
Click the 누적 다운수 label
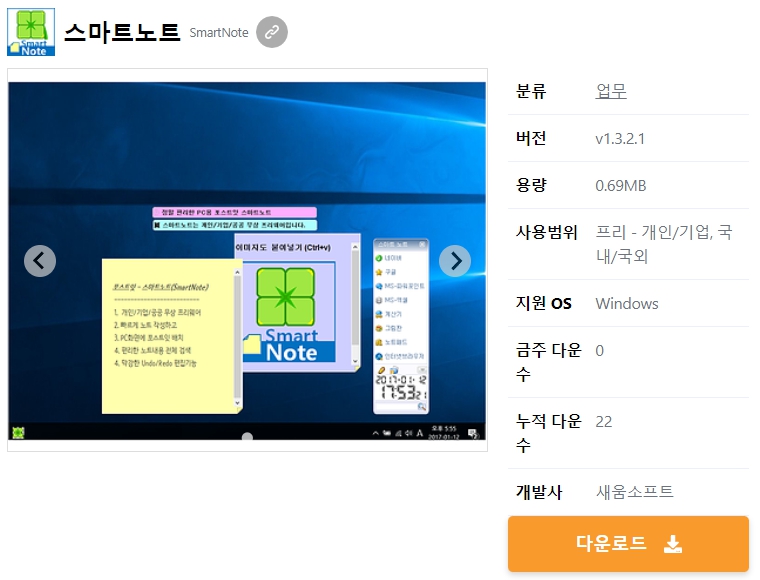[549, 432]
